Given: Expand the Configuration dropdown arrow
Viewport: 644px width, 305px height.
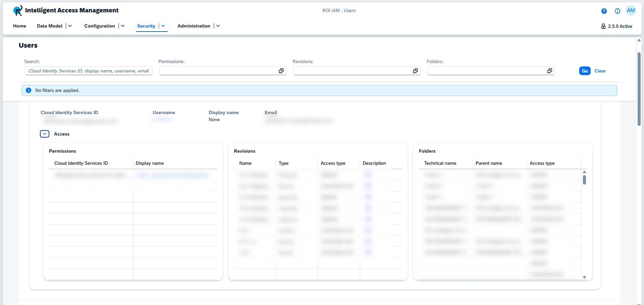Looking at the screenshot, I should (x=123, y=26).
